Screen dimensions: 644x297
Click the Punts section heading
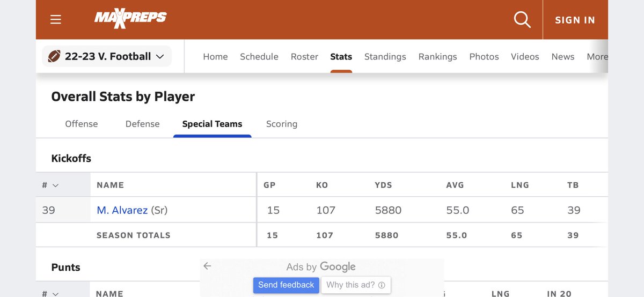click(66, 267)
